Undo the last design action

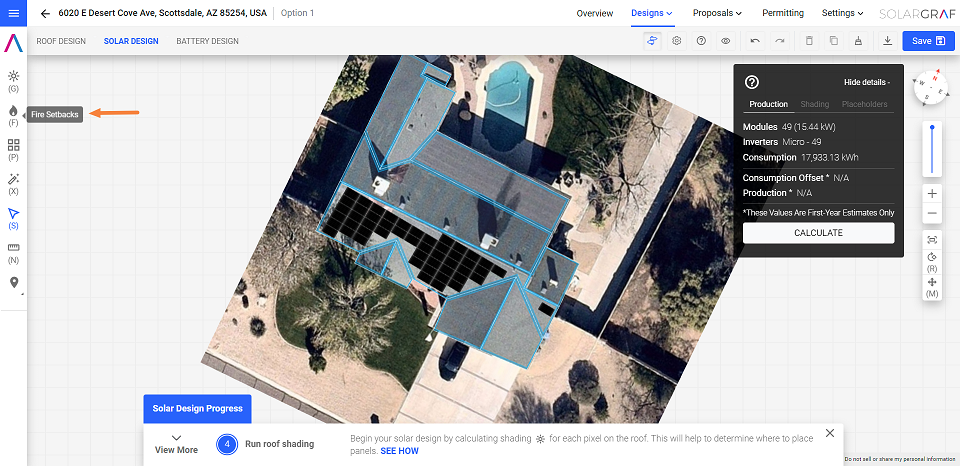pos(755,41)
